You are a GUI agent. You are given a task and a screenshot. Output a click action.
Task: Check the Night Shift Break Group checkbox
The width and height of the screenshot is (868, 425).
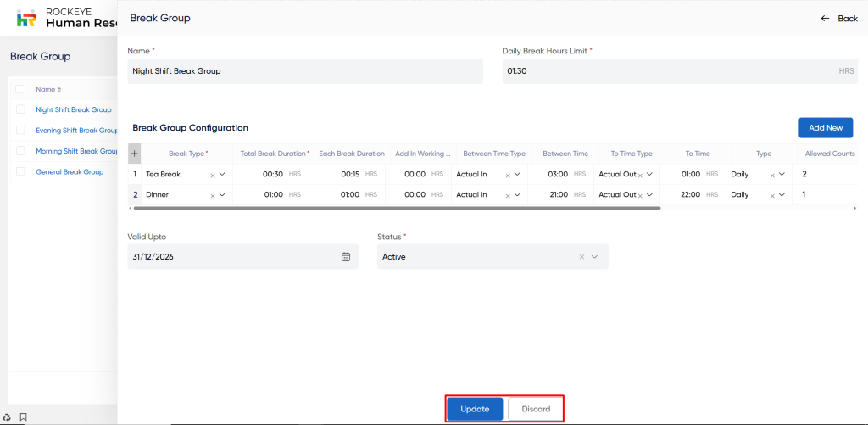(20, 109)
